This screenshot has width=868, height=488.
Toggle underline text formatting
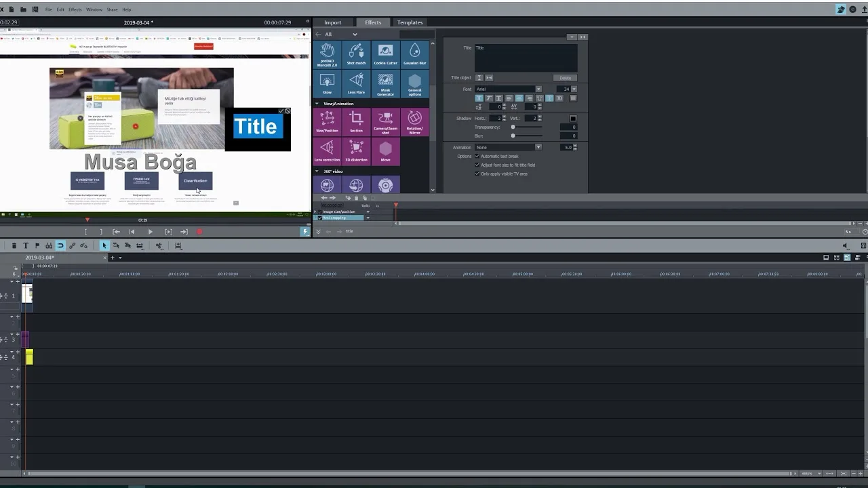pos(499,98)
